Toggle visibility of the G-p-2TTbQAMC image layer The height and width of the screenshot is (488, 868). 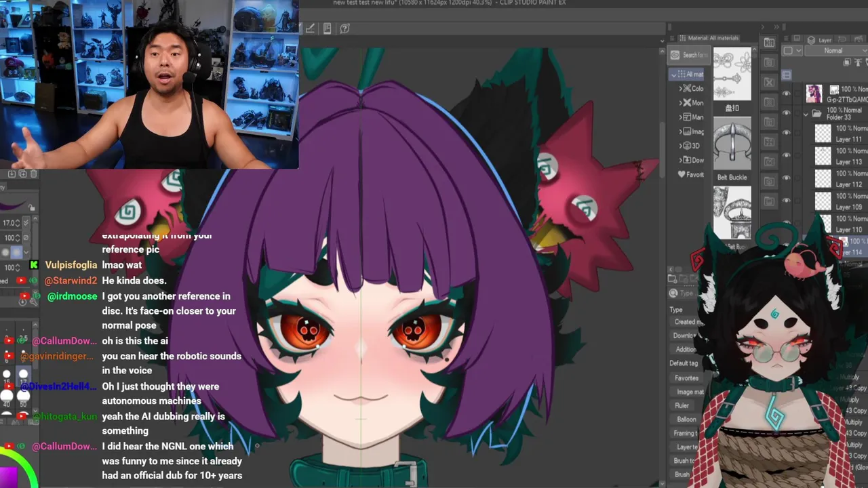click(x=787, y=94)
